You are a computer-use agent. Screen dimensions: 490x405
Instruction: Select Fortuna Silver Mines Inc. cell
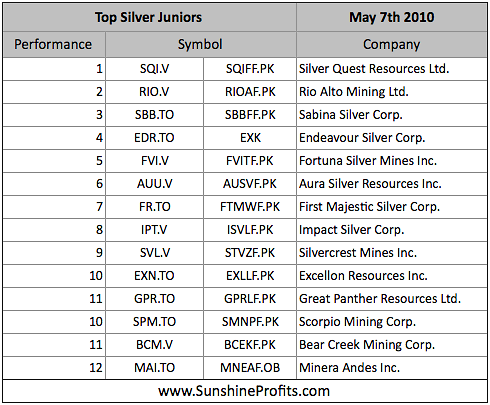(x=392, y=161)
